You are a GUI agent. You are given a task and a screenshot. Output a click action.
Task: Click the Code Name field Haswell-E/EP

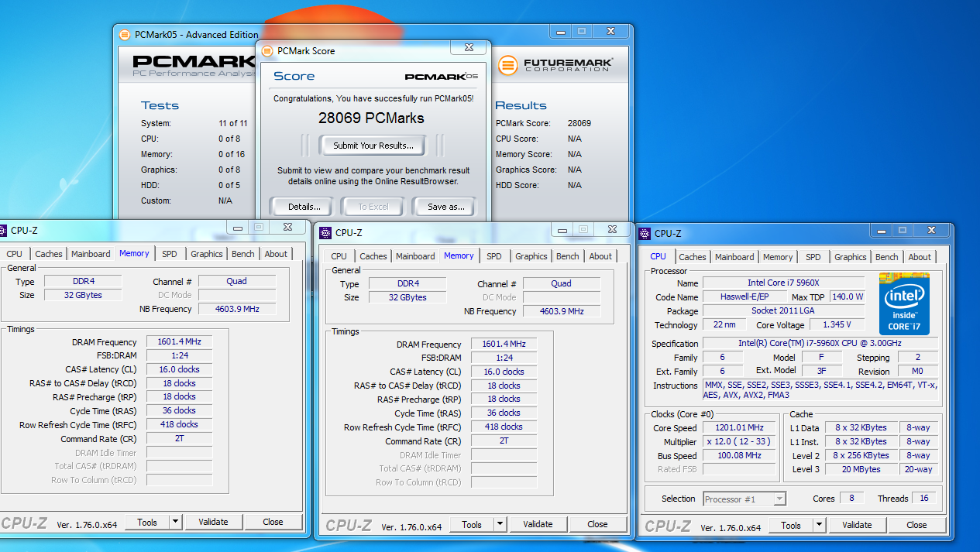tap(744, 297)
